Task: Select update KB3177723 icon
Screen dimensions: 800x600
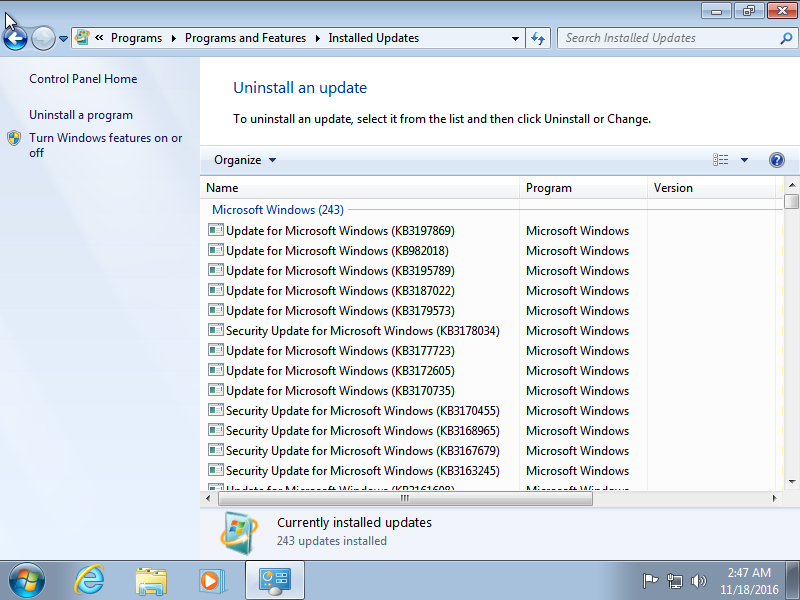Action: [216, 350]
